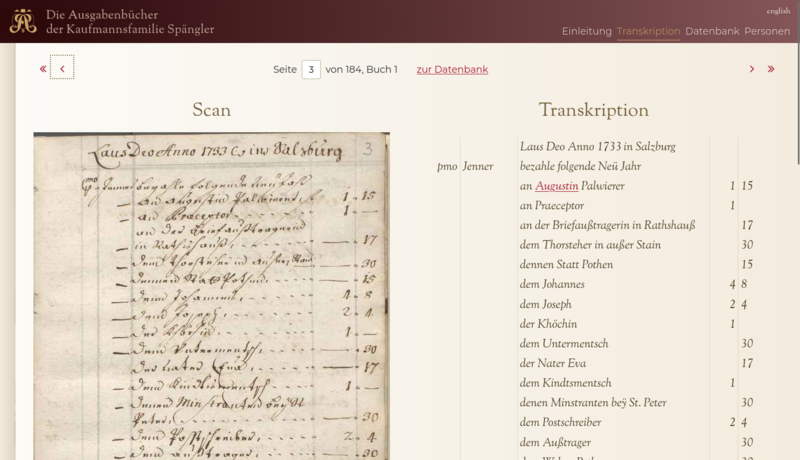
Task: Go to next page with right chevron
Action: coord(752,69)
